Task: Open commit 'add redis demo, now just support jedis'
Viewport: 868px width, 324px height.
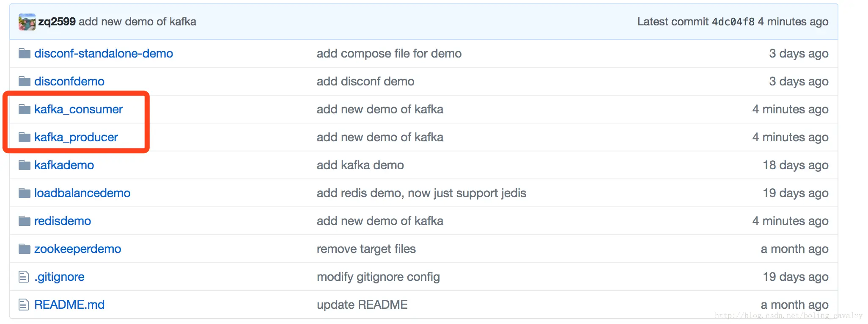Action: click(421, 193)
